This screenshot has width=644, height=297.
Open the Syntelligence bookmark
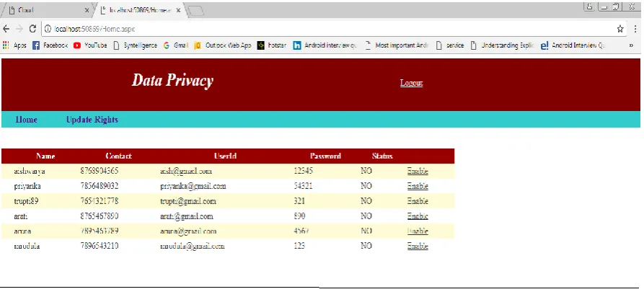[135, 45]
